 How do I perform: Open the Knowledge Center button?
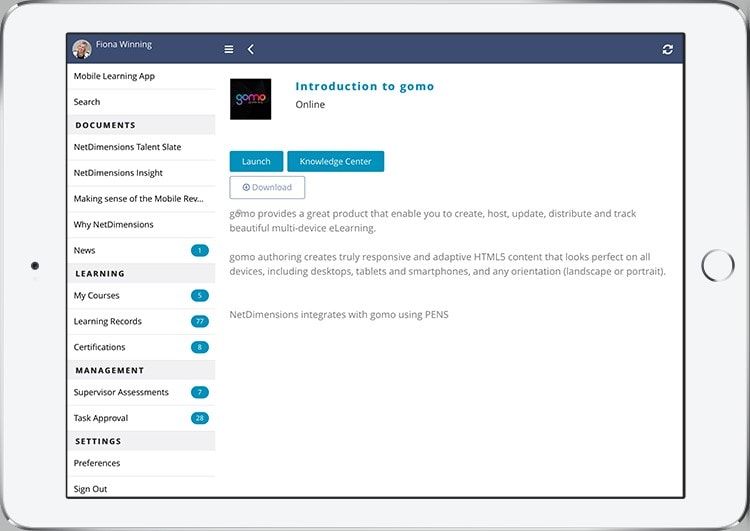[336, 161]
